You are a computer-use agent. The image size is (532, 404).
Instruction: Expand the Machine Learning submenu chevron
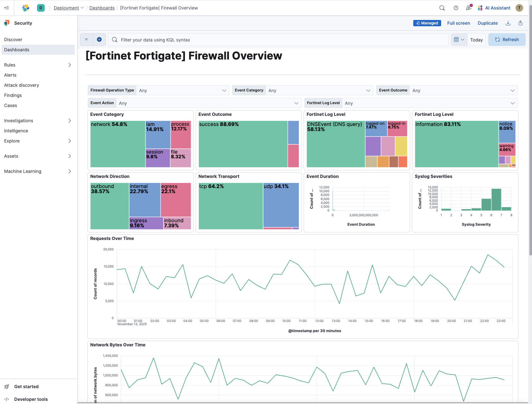point(70,171)
